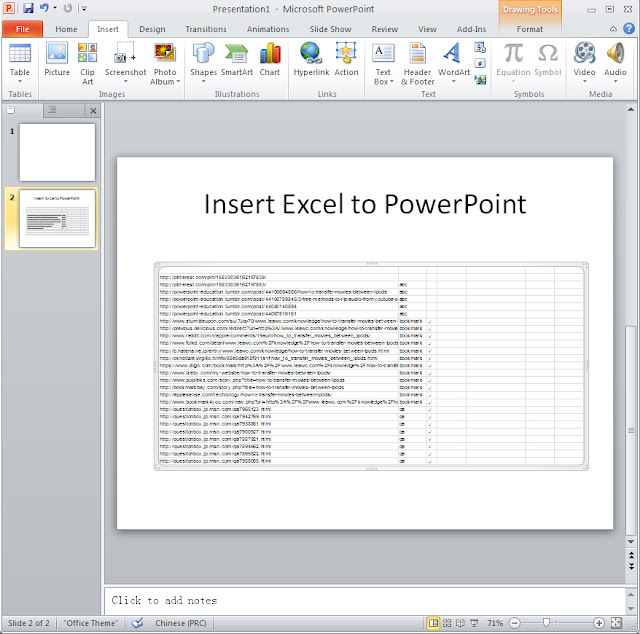Open the File backstage menu
Viewport: 640px width, 634px height.
coord(22,29)
